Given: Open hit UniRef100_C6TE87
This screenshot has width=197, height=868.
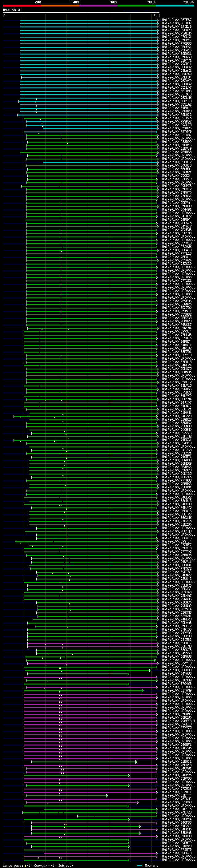Looking at the screenshot, I should pos(176,20).
